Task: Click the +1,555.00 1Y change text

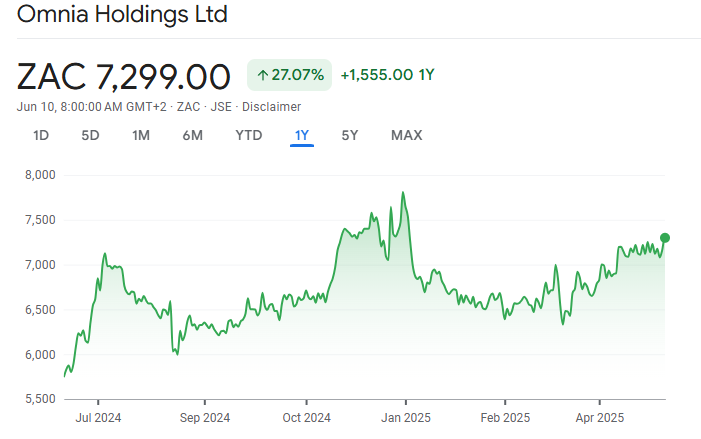Action: [x=388, y=75]
